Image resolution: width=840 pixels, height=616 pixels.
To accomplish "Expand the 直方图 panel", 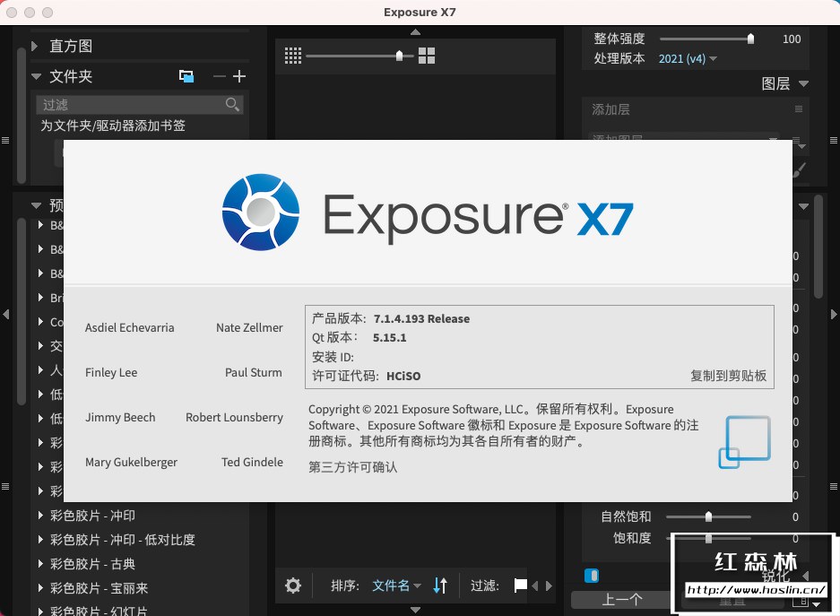I will pos(35,46).
